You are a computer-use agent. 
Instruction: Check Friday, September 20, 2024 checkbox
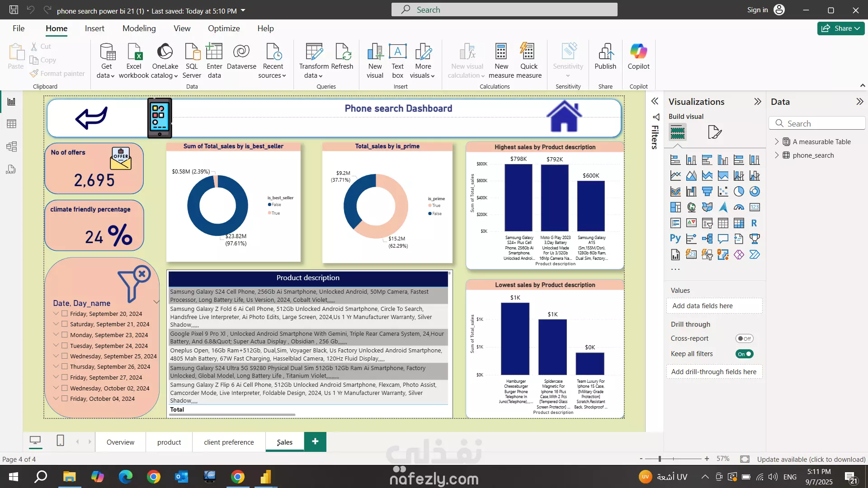pos(65,314)
